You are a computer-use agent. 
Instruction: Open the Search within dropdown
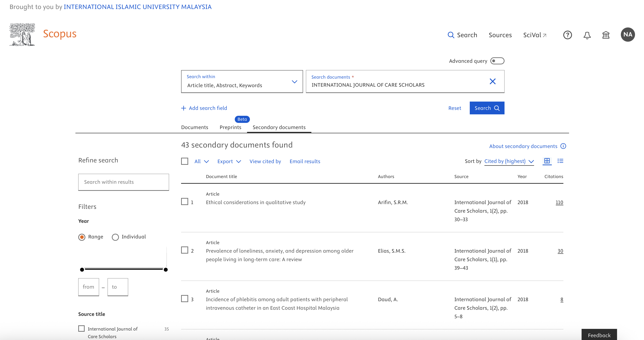pos(242,82)
